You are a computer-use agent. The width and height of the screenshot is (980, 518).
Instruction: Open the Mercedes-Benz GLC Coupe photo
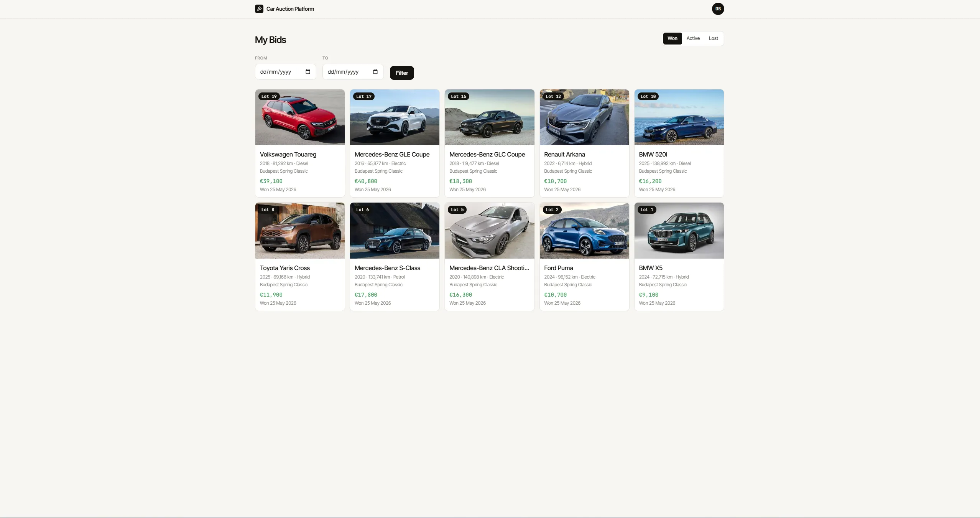pyautogui.click(x=489, y=117)
